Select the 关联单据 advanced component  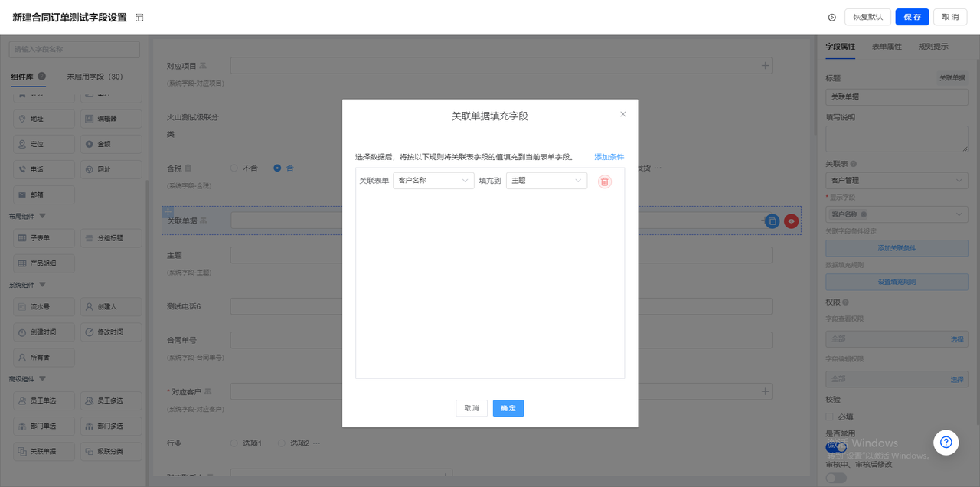click(44, 451)
